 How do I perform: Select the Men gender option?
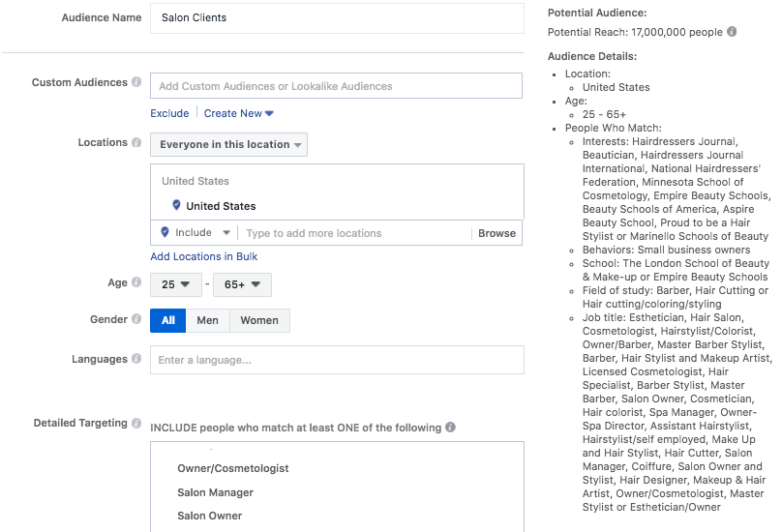point(207,320)
